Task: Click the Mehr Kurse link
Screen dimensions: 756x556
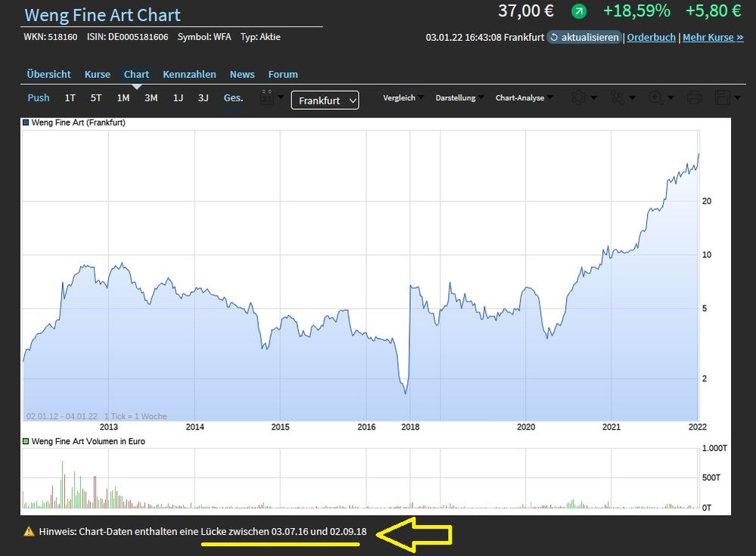Action: coord(713,37)
